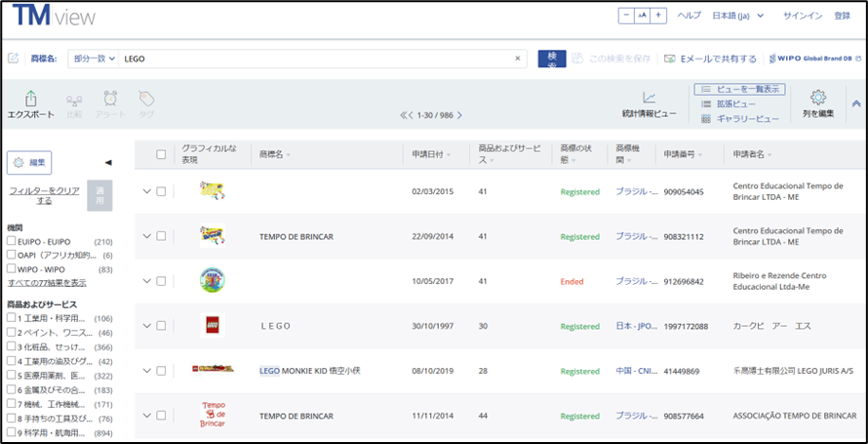The width and height of the screenshot is (868, 444).
Task: Click the Export (エクスポート) icon
Action: pyautogui.click(x=30, y=100)
